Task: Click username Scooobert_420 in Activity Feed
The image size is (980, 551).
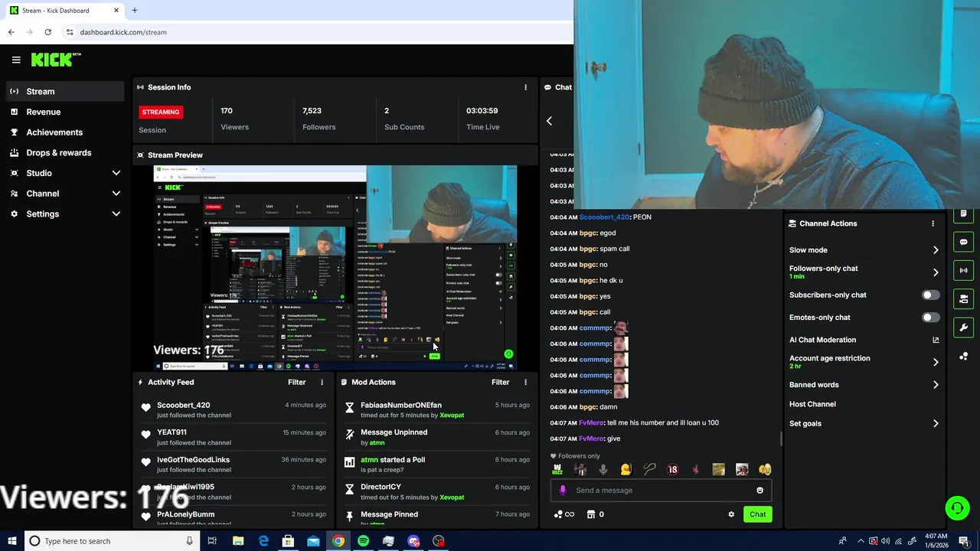Action: pos(183,405)
